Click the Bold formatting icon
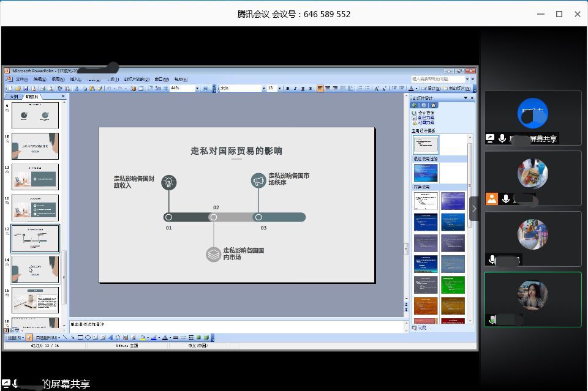 288,88
